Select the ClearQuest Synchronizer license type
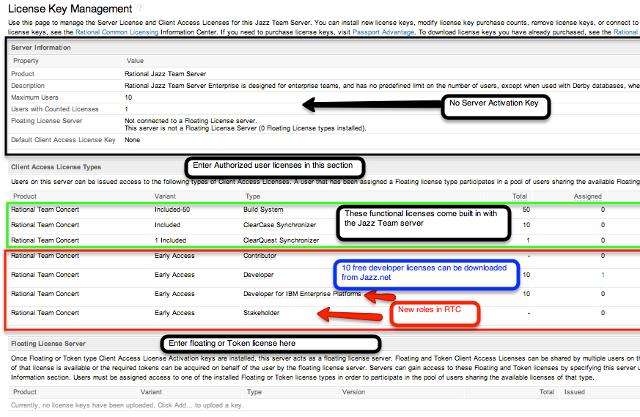This screenshot has height=417, width=640. pos(281,240)
